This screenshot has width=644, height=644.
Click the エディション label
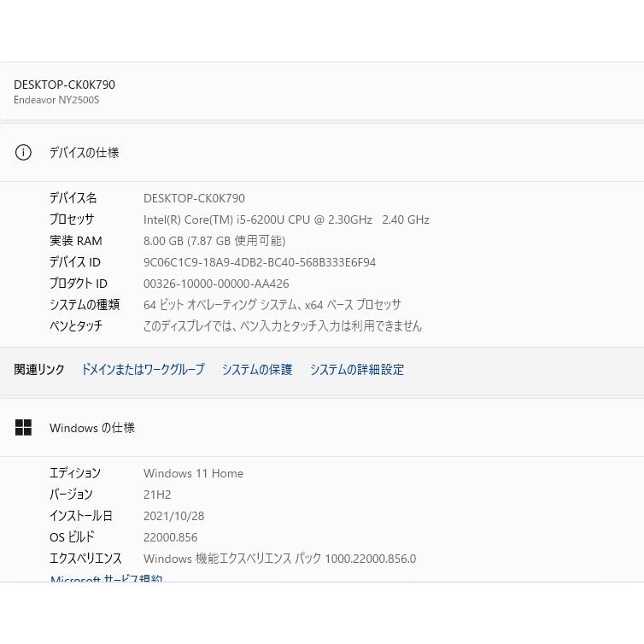pyautogui.click(x=75, y=472)
